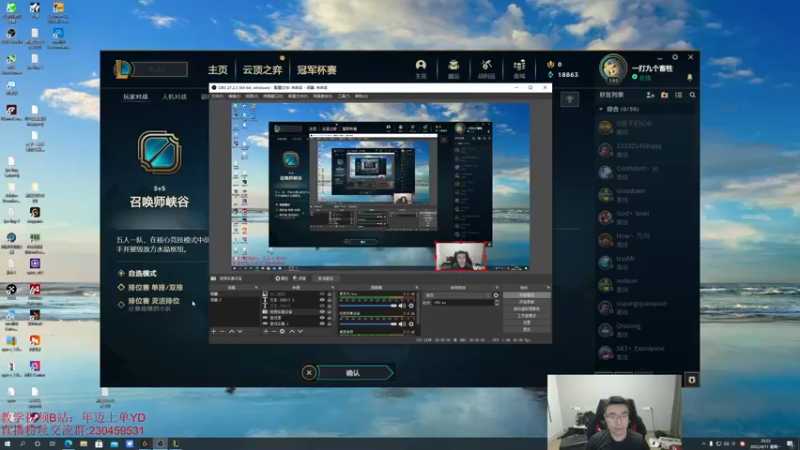800x450 pixels.
Task: Open settings gear of first OBS mixer channel
Action: coord(411,306)
